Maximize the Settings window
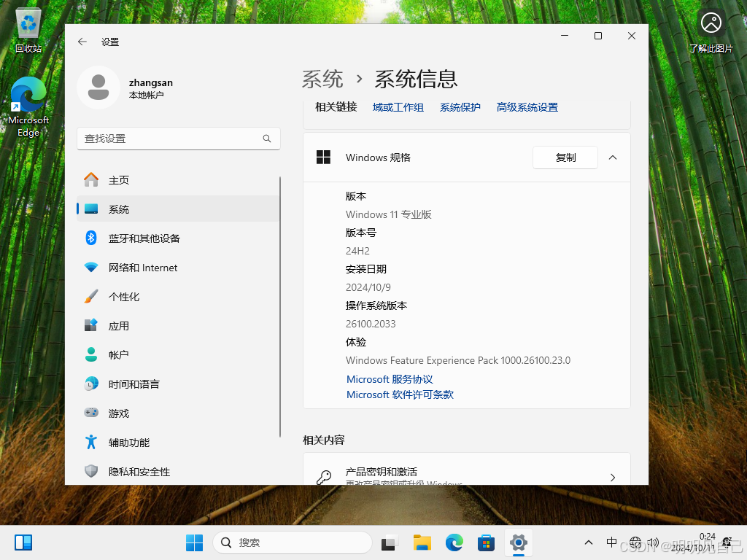The image size is (747, 560). 598,36
